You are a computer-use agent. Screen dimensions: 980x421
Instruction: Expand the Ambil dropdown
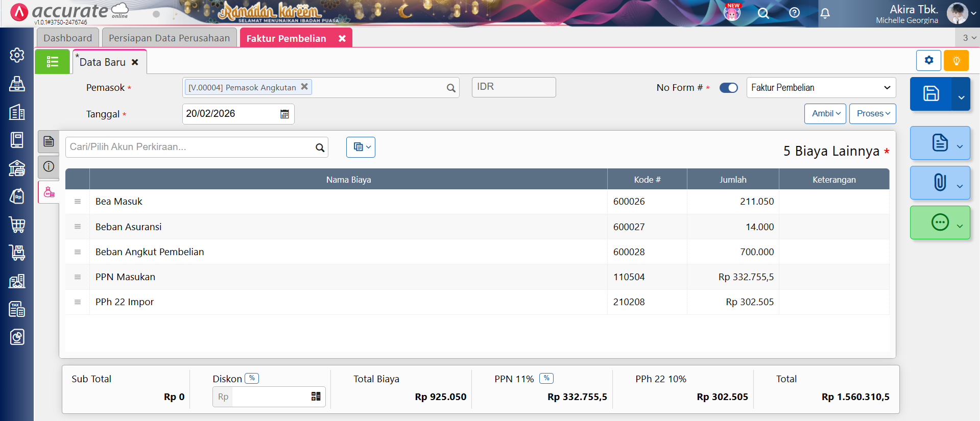click(825, 114)
